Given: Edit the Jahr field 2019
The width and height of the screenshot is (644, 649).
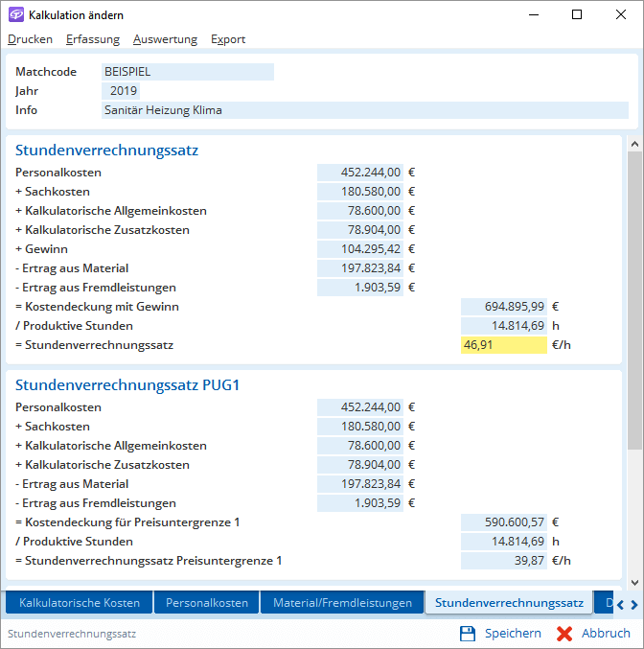Looking at the screenshot, I should [122, 91].
